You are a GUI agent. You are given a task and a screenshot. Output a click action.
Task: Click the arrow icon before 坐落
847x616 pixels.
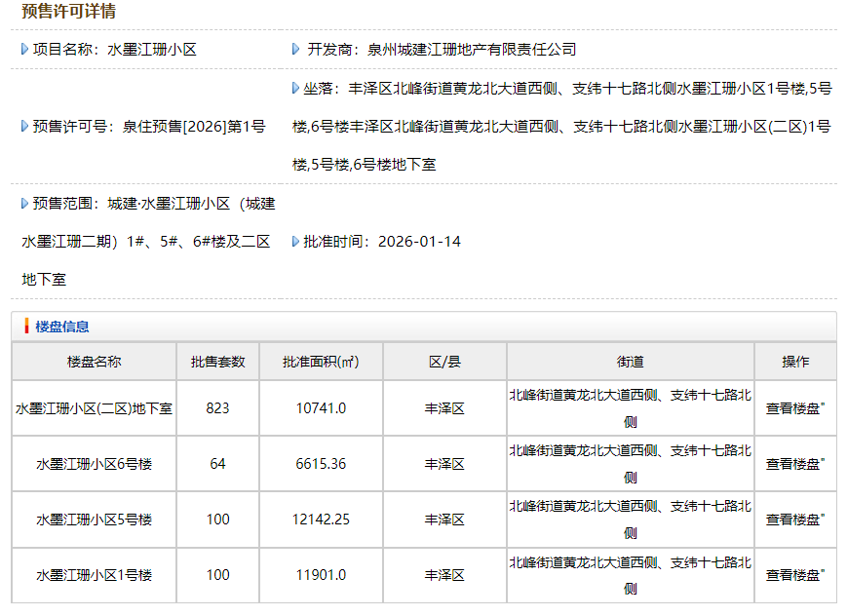pyautogui.click(x=295, y=89)
